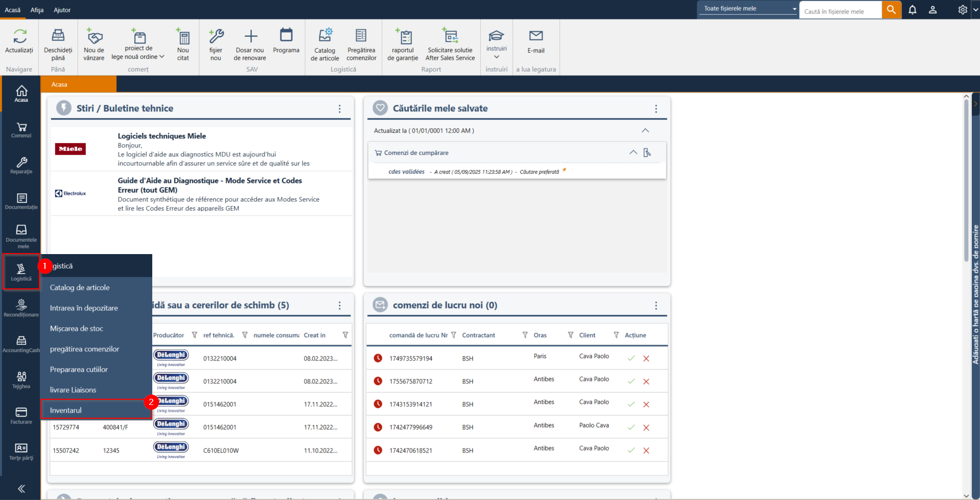Screen dimensions: 980x500
Task: Select Intrarea în depozitare
Action: point(97,308)
